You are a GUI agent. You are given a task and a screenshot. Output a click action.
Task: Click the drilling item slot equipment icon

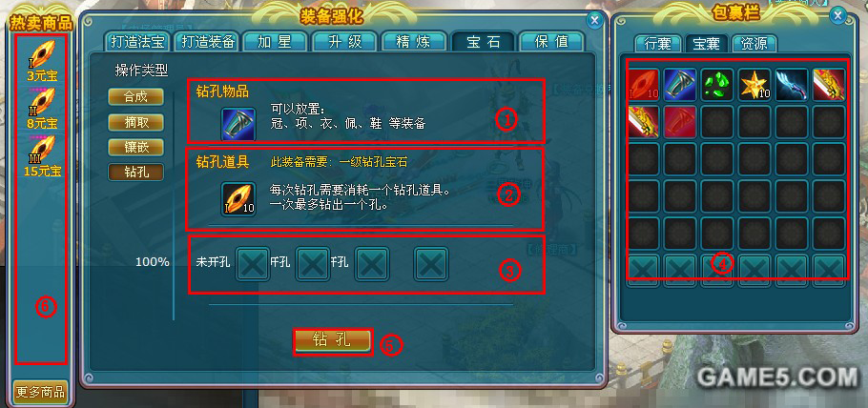[238, 124]
